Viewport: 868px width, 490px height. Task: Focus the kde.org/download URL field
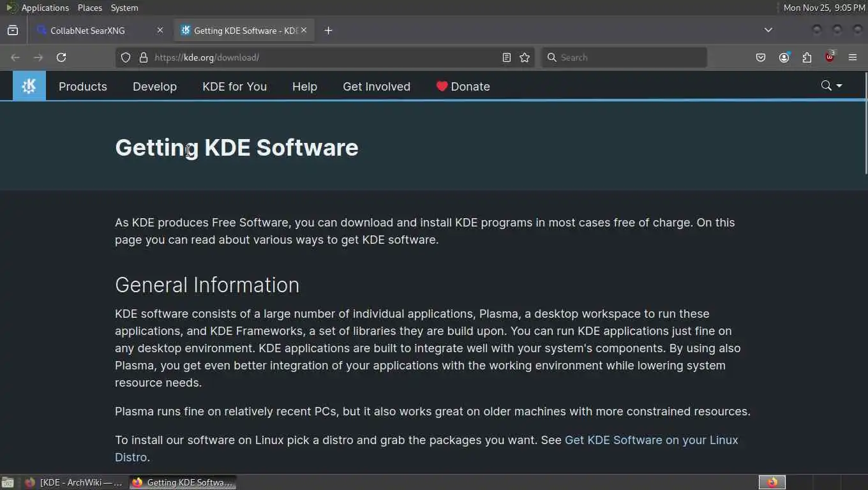coord(325,57)
